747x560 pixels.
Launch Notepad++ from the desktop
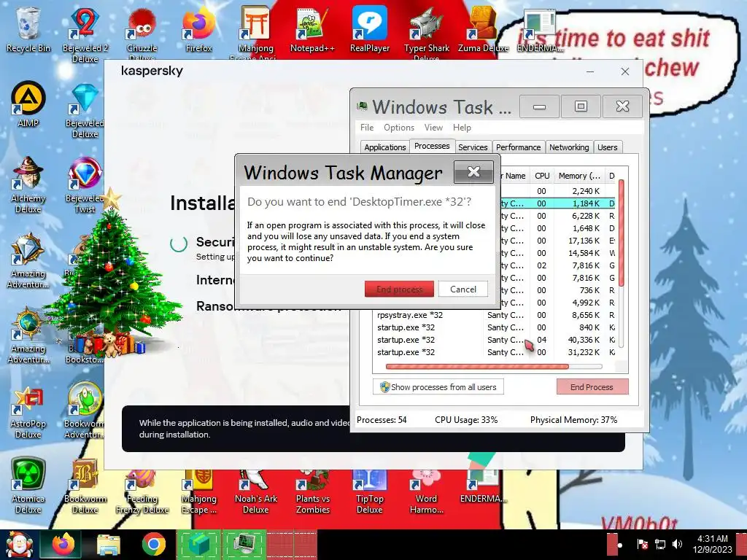coord(312,29)
